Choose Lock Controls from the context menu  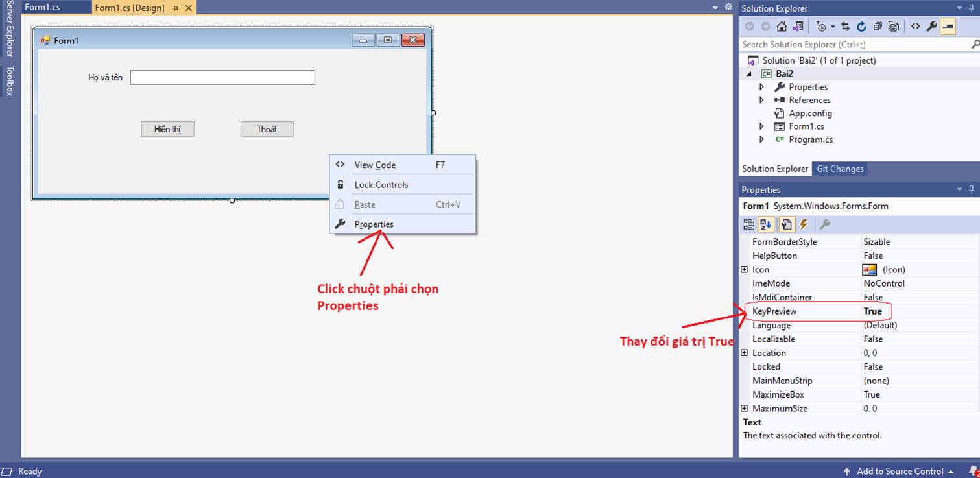[x=381, y=184]
